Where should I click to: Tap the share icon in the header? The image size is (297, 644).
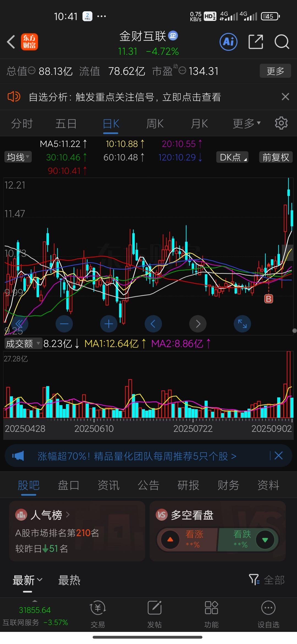[x=256, y=42]
